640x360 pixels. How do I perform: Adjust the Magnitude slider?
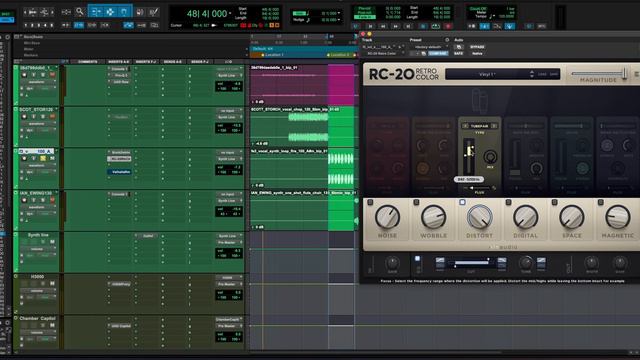(599, 74)
